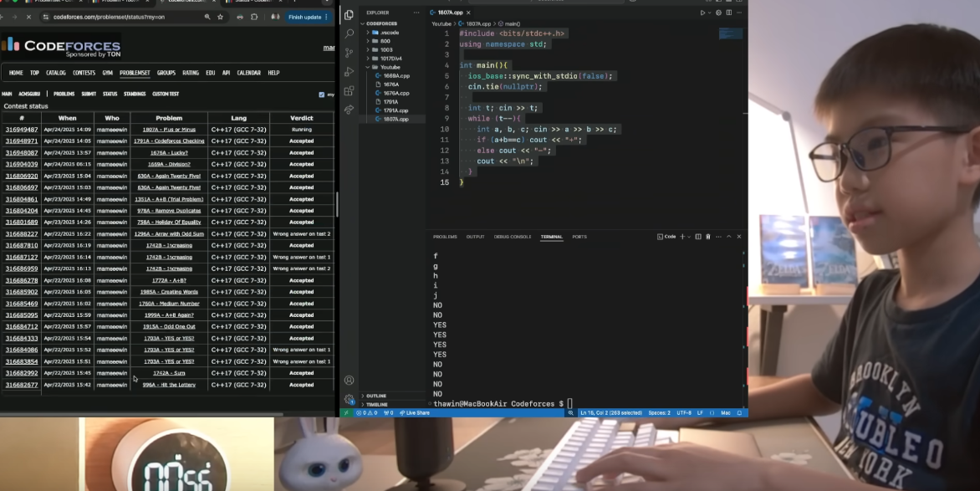Click errors and warnings count in status bar
The width and height of the screenshot is (980, 491).
tap(367, 413)
